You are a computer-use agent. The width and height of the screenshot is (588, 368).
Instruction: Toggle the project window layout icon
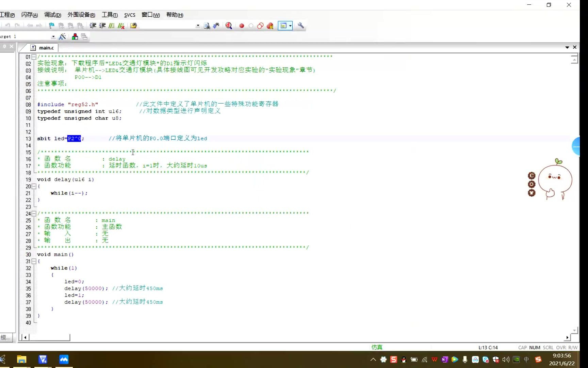click(x=283, y=26)
